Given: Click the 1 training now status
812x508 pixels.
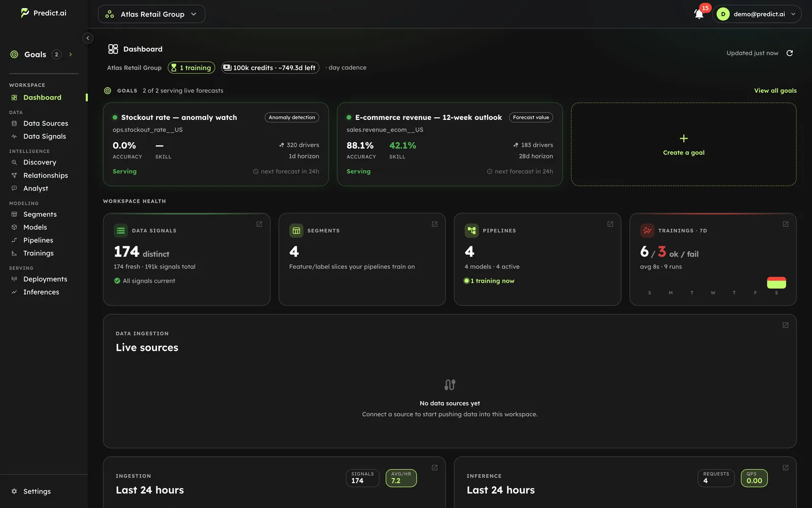Looking at the screenshot, I should point(489,281).
